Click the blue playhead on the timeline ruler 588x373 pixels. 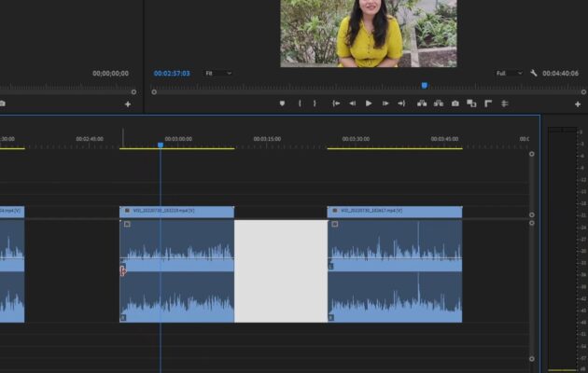(x=161, y=145)
